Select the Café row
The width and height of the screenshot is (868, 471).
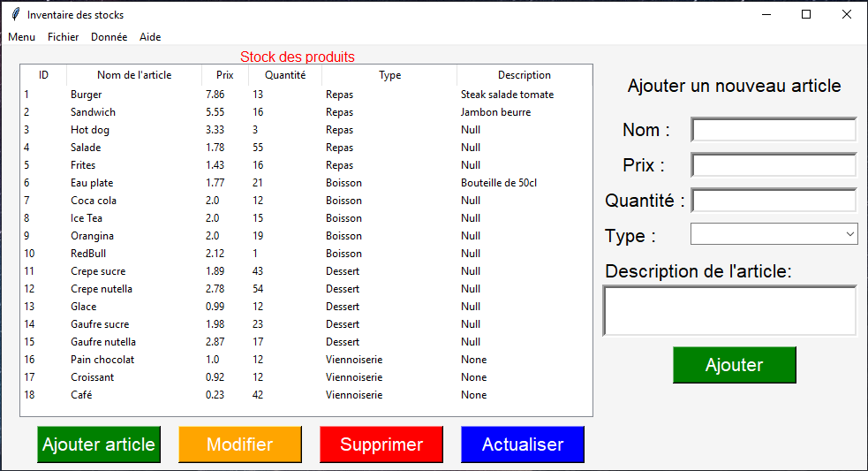[306, 396]
